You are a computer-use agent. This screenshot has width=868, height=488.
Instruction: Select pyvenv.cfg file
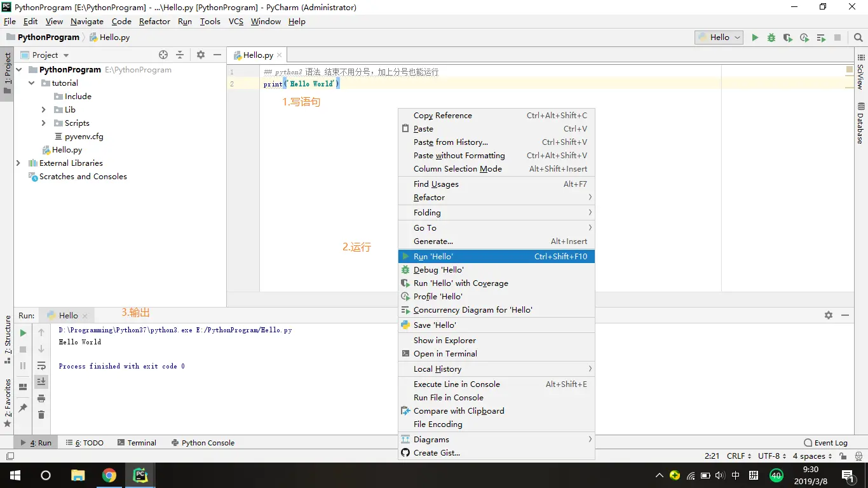pyautogui.click(x=79, y=137)
